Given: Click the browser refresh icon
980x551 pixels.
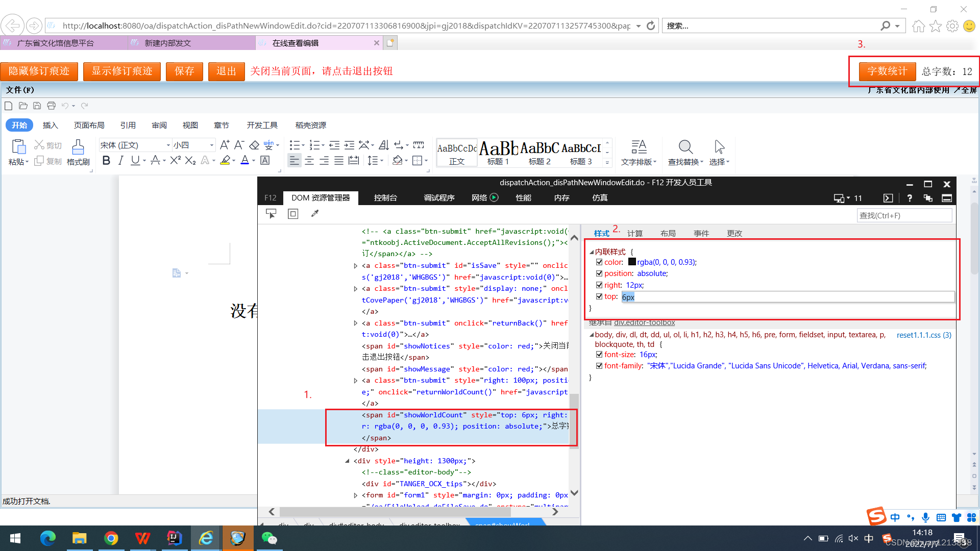Looking at the screenshot, I should pyautogui.click(x=651, y=26).
